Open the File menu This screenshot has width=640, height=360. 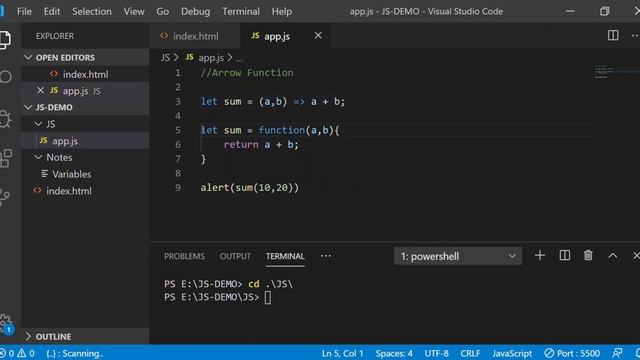click(24, 11)
